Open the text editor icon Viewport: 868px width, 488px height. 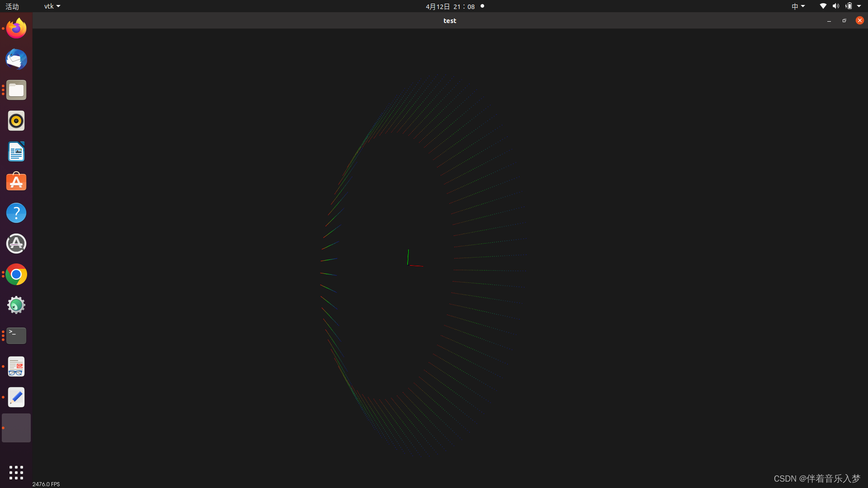click(x=16, y=397)
